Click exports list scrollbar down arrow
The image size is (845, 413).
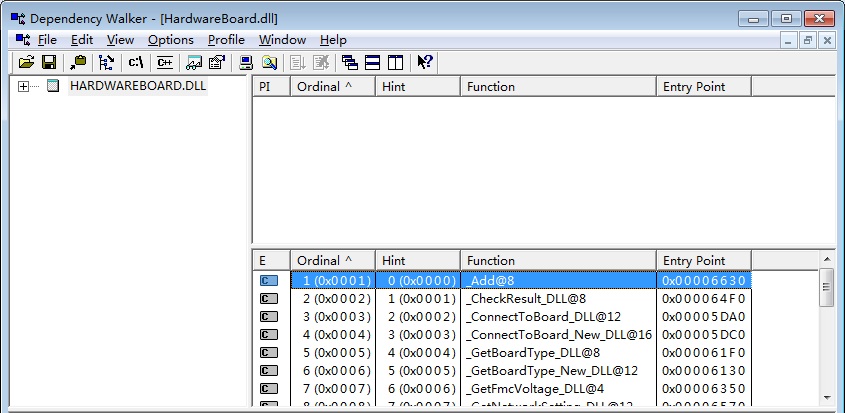pyautogui.click(x=827, y=398)
